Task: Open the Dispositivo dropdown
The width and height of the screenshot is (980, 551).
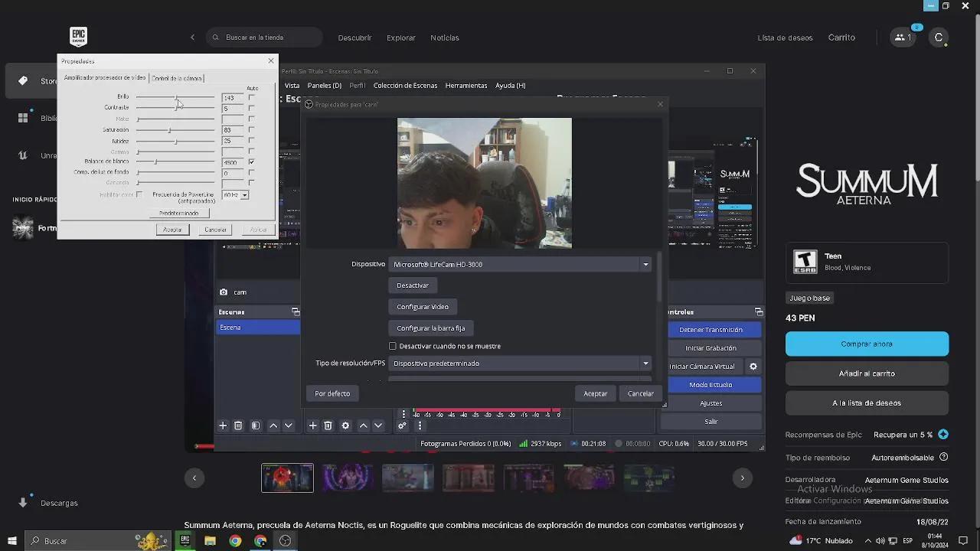Action: pos(520,264)
